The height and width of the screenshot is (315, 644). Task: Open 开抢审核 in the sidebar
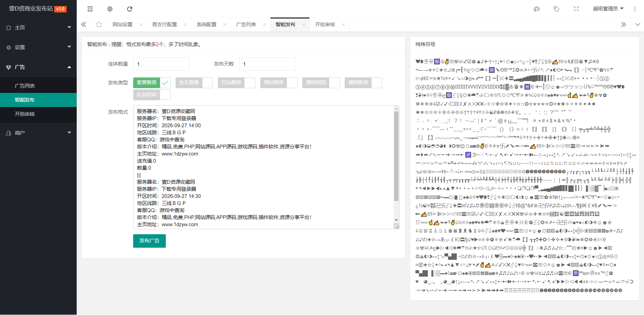click(x=38, y=114)
